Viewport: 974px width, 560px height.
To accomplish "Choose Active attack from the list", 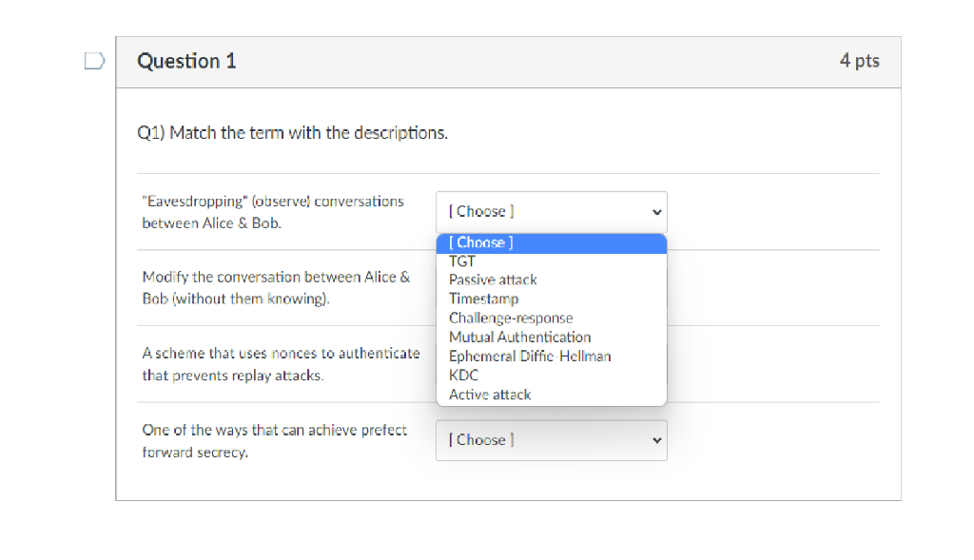I will click(x=552, y=395).
